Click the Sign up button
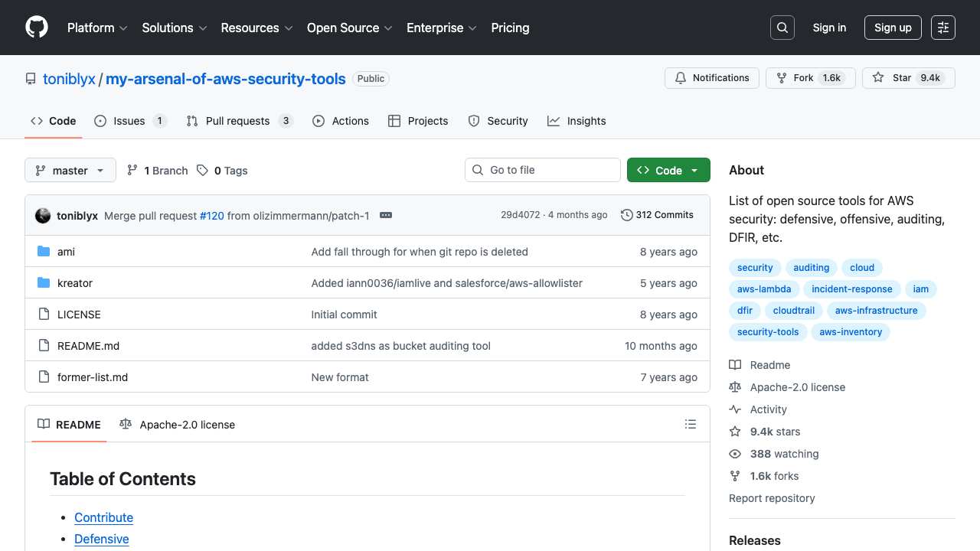The image size is (980, 551). click(x=893, y=28)
